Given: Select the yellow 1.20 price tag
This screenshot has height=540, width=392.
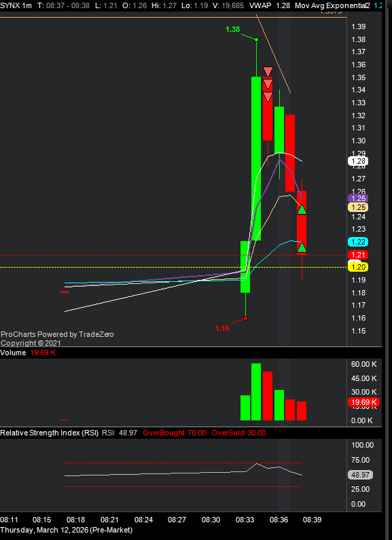Looking at the screenshot, I should (358, 267).
